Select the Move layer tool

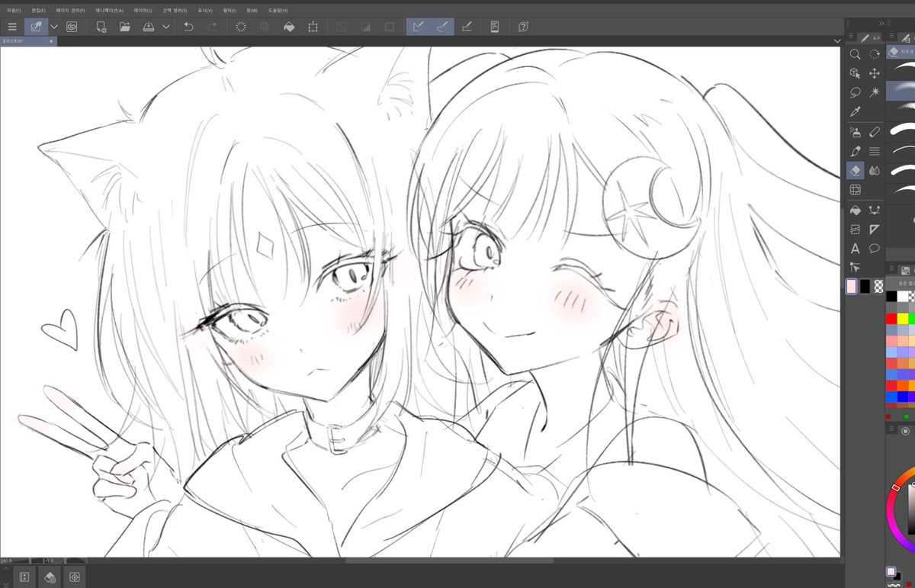click(874, 73)
